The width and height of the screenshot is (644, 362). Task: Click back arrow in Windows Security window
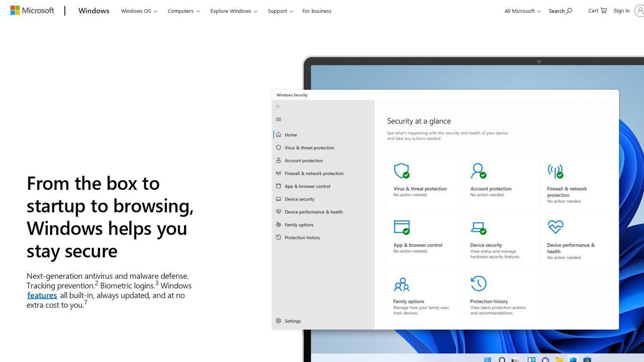pyautogui.click(x=278, y=106)
